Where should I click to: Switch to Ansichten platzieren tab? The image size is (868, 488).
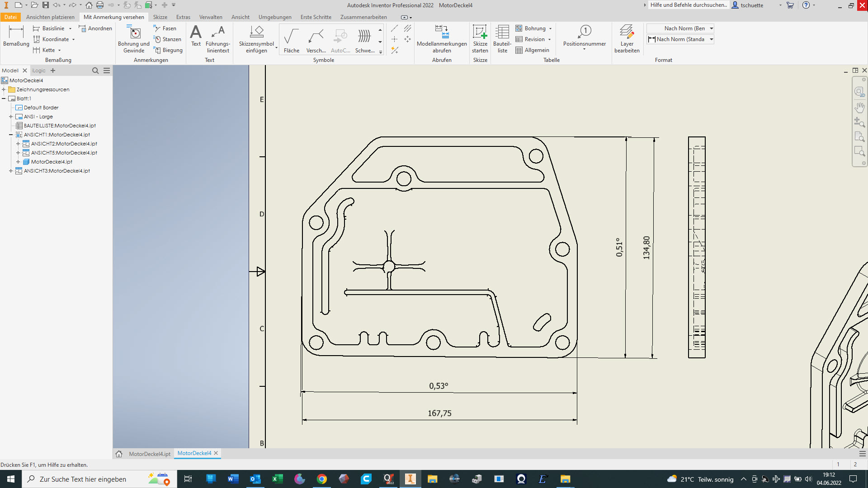point(50,17)
